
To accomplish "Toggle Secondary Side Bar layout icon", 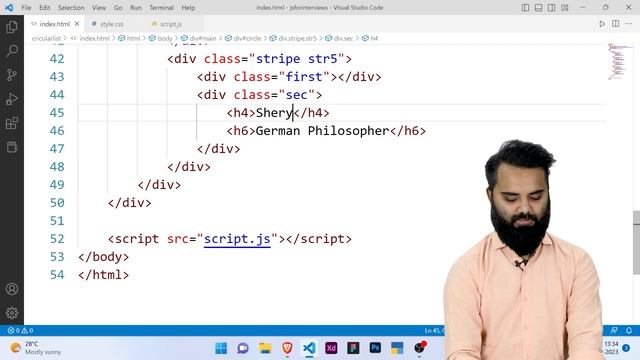I will 551,8.
